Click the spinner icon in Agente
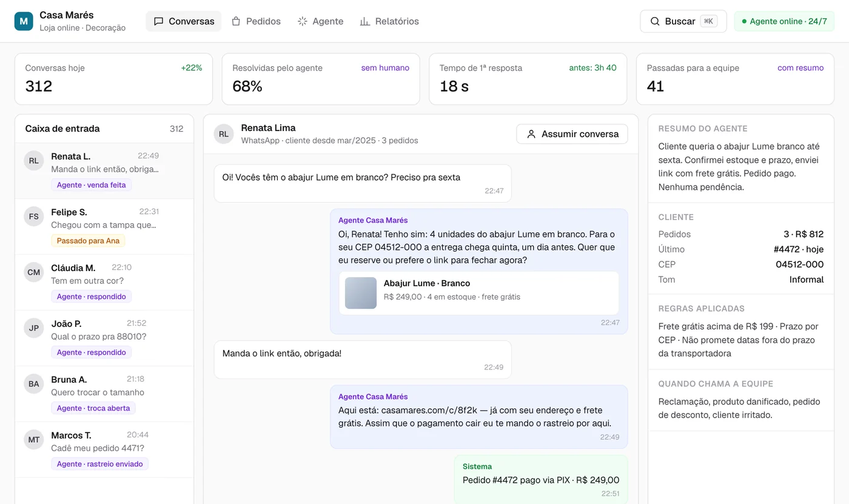 pos(303,21)
